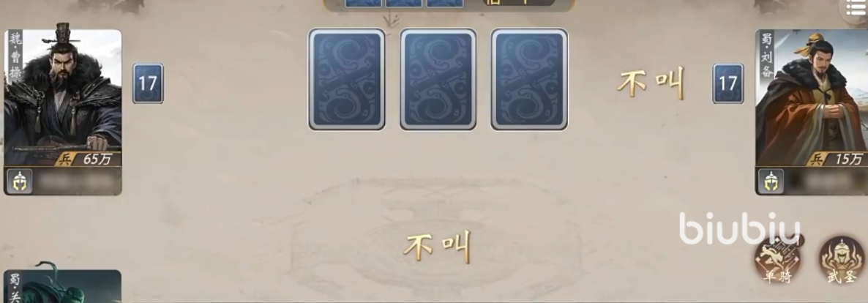Tap the multiplier (倍) indicator at top

(509, 2)
